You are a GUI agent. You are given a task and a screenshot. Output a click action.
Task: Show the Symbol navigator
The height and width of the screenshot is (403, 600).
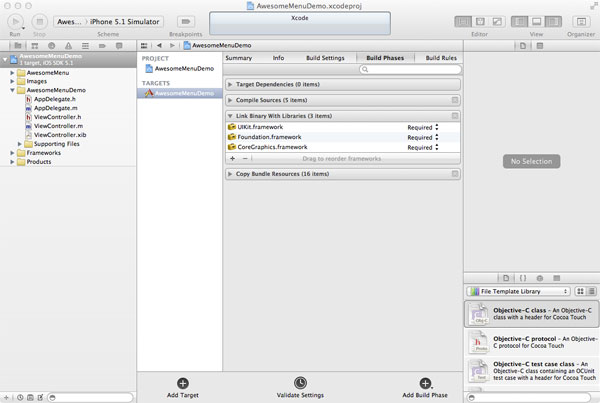pyautogui.click(x=34, y=46)
